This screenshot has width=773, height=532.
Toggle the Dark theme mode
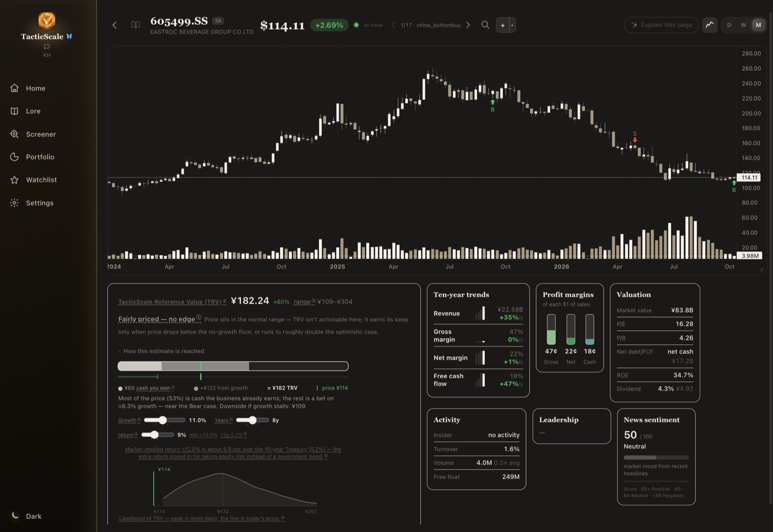click(27, 516)
